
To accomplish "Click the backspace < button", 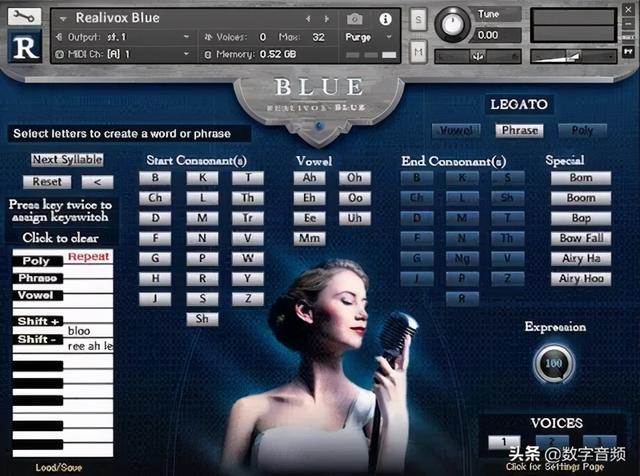I will coord(97,182).
